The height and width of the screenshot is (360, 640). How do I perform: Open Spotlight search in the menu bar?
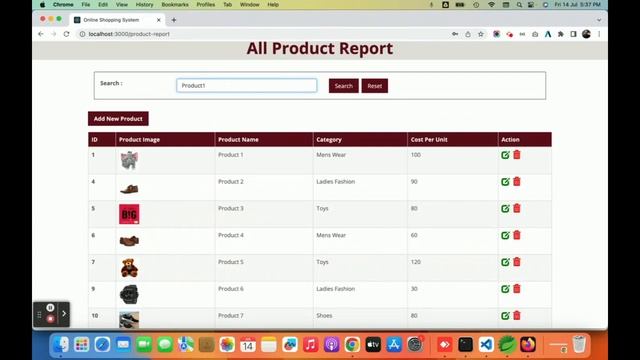click(x=519, y=4)
